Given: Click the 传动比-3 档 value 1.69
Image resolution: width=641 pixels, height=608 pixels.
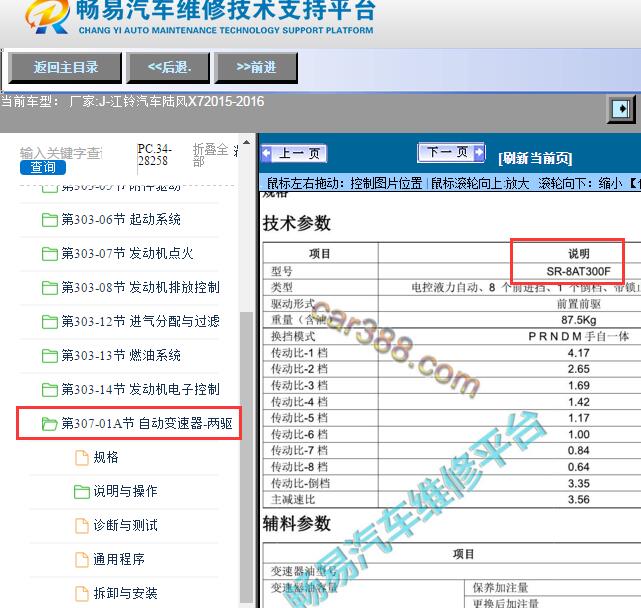Looking at the screenshot, I should pos(578,385).
